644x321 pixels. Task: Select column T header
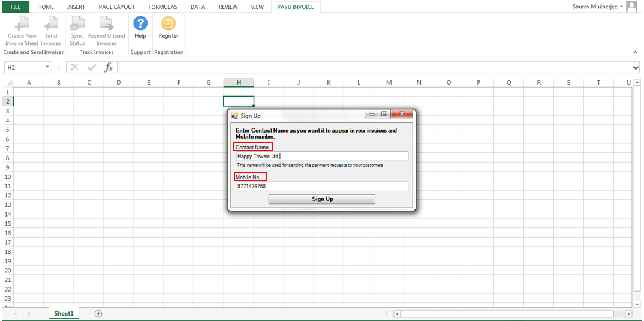pyautogui.click(x=598, y=83)
